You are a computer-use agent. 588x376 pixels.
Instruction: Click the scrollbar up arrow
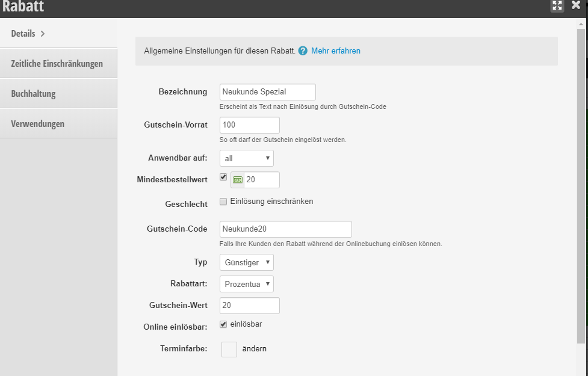[x=581, y=24]
